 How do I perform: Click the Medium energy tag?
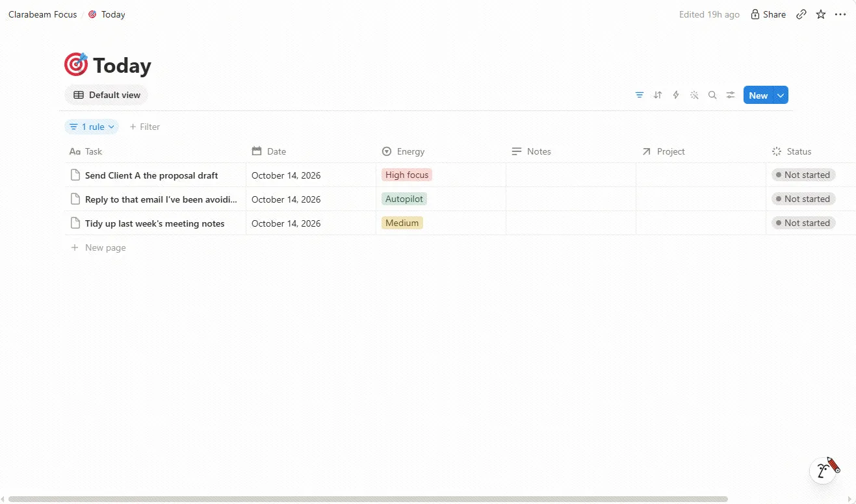(x=402, y=223)
